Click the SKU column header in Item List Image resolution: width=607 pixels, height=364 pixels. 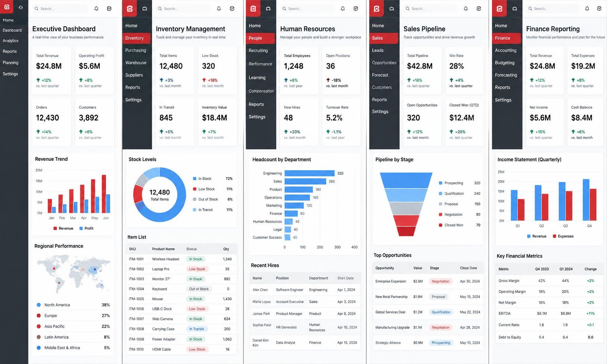click(x=132, y=249)
